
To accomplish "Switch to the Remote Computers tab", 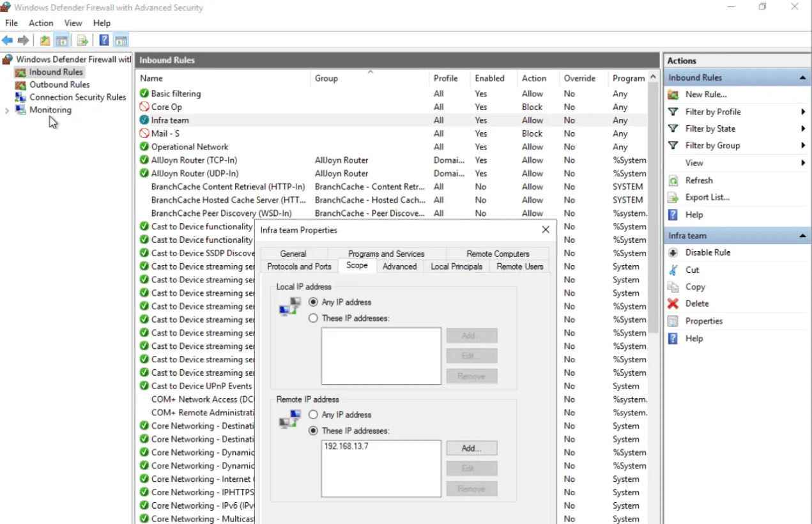I will pos(498,254).
